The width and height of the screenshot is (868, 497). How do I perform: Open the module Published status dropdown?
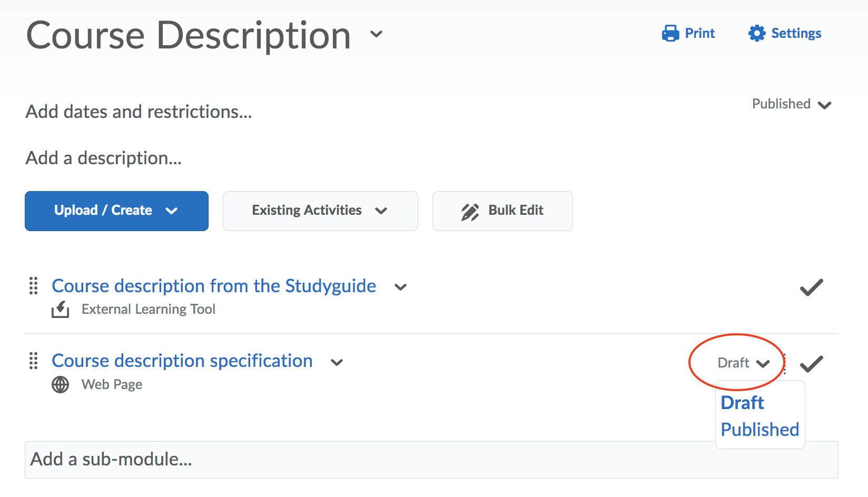tap(791, 104)
